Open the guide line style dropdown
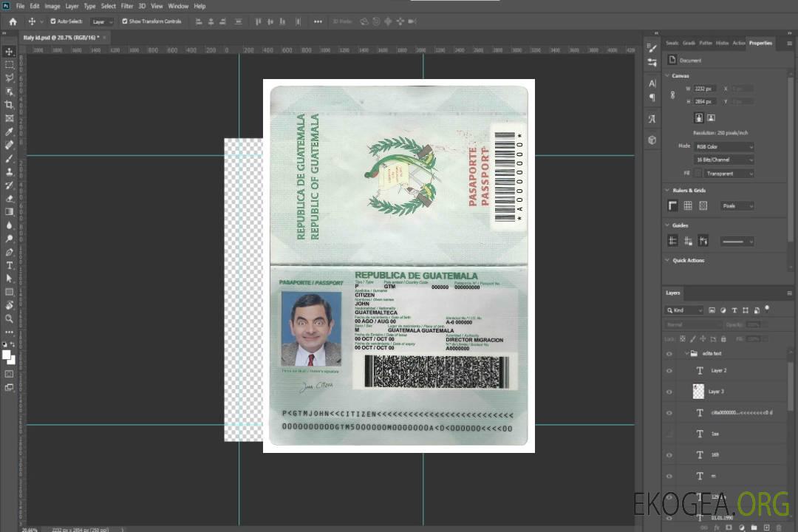This screenshot has height=532, width=798. 737,242
